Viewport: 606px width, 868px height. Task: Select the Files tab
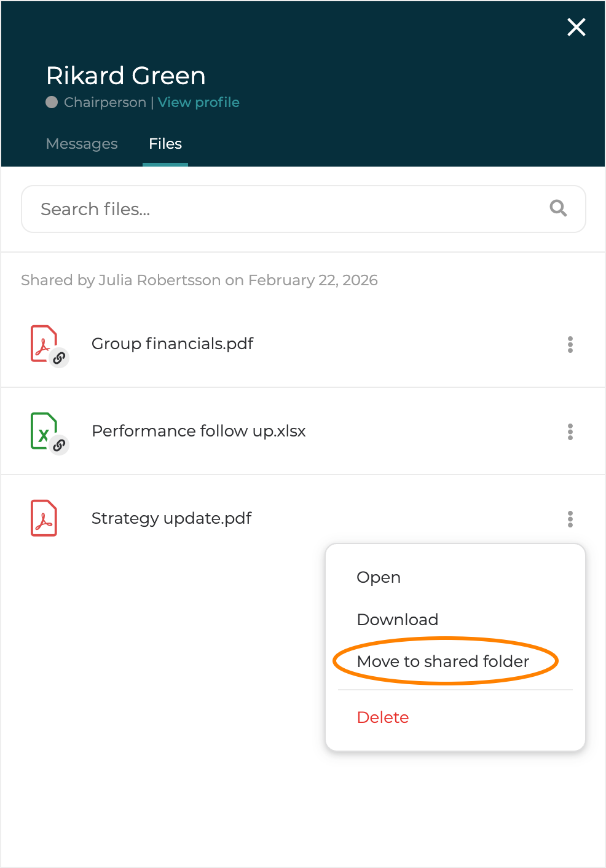click(x=165, y=144)
